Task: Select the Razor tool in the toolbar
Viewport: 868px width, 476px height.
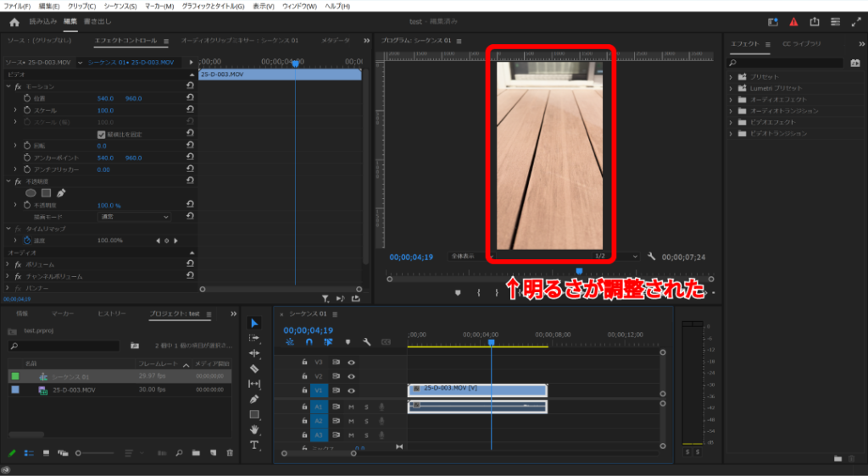Action: point(254,368)
